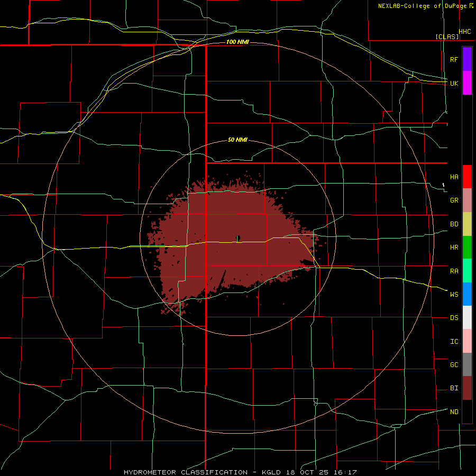The width and height of the screenshot is (476, 476).
Task: Select the IC light pink legend swatch
Action: pyautogui.click(x=467, y=341)
